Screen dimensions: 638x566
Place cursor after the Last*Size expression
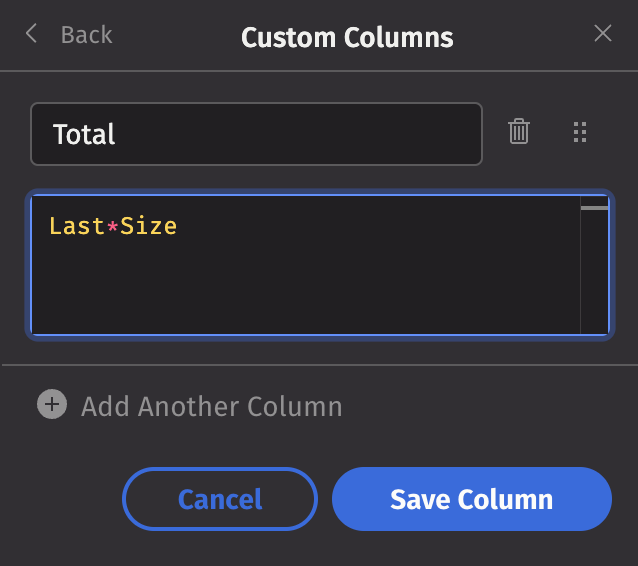(x=178, y=226)
